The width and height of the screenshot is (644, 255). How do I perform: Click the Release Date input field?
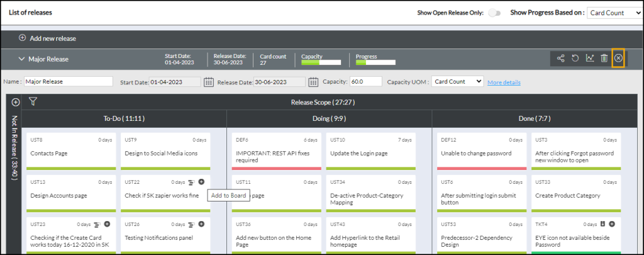coord(279,82)
